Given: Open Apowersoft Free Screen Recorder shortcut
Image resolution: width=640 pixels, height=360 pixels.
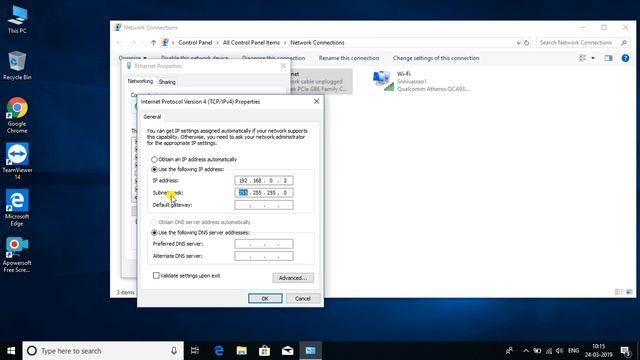Looking at the screenshot, I should coord(17,254).
